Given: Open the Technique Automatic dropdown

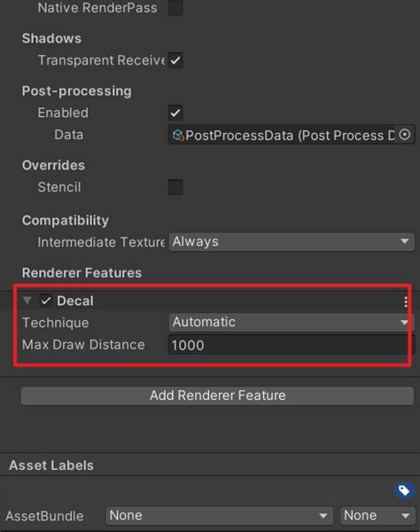Looking at the screenshot, I should coord(292,323).
